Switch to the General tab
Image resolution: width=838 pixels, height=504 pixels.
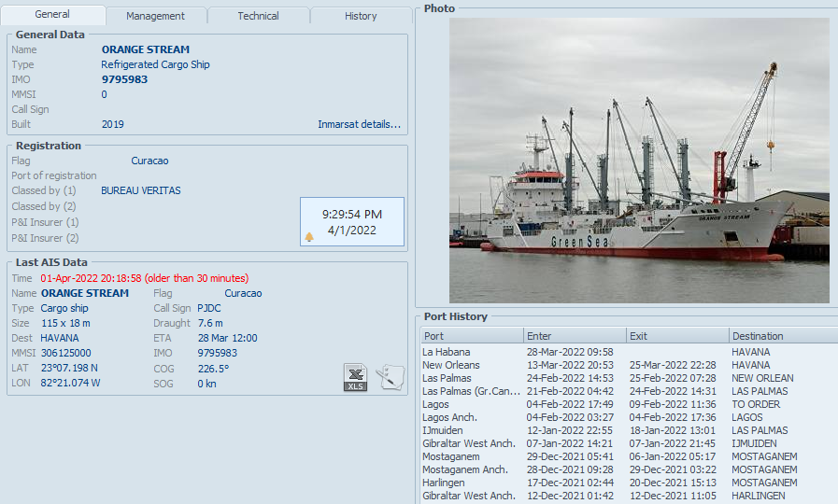coord(52,14)
